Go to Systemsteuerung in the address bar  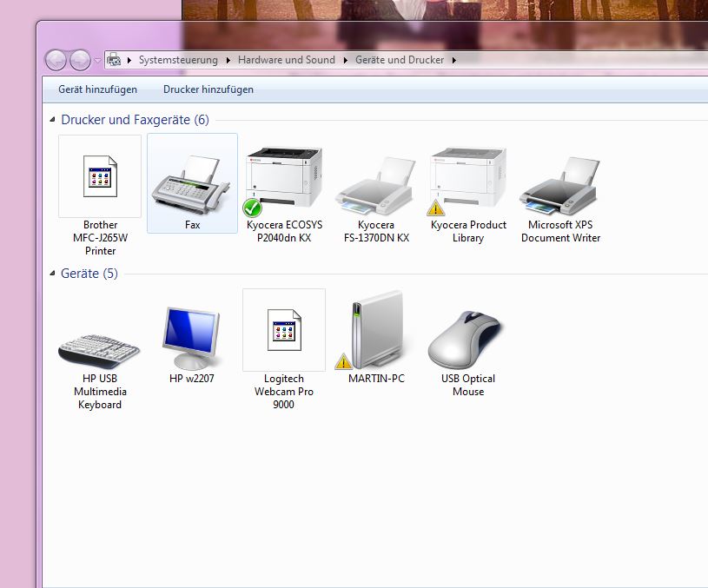(178, 60)
